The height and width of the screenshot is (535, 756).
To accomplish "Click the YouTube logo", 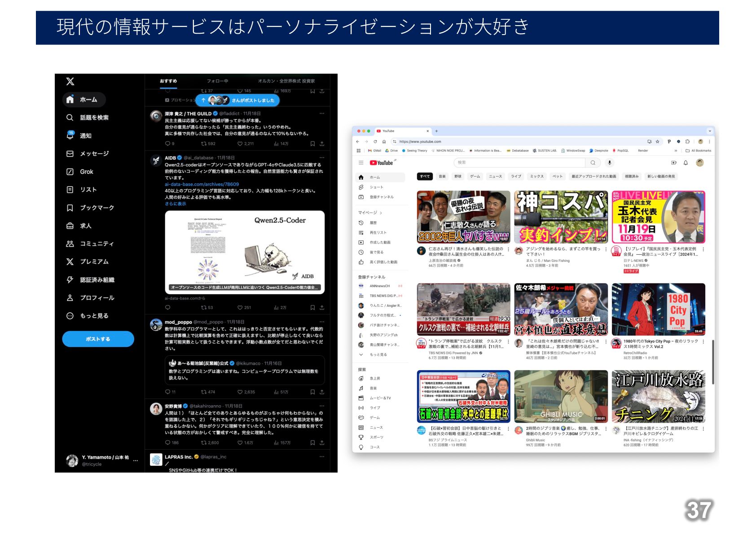I will (382, 163).
